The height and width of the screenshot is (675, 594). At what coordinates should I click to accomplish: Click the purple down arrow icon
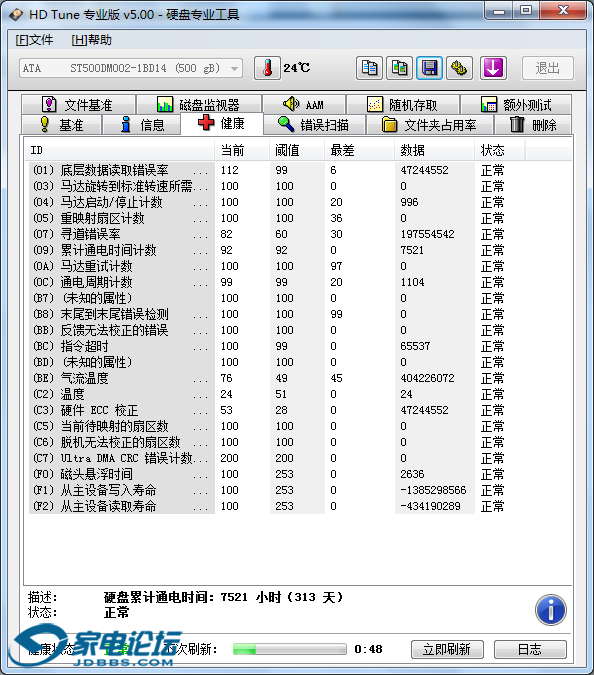point(493,68)
